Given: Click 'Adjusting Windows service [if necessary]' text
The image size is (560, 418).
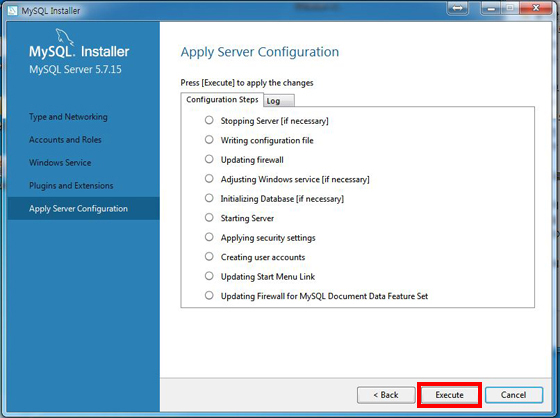Looking at the screenshot, I should pos(295,179).
